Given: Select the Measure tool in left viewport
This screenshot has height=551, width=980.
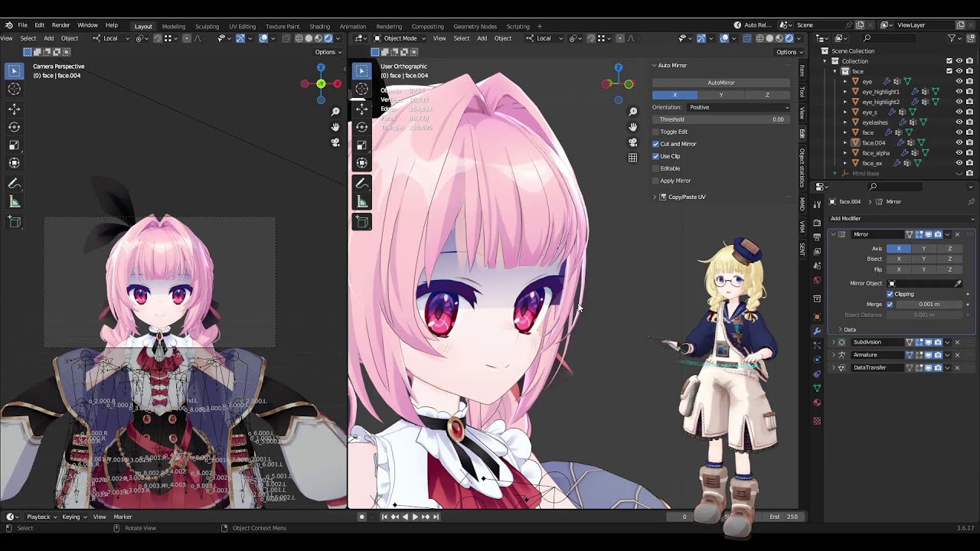Looking at the screenshot, I should click(x=14, y=201).
